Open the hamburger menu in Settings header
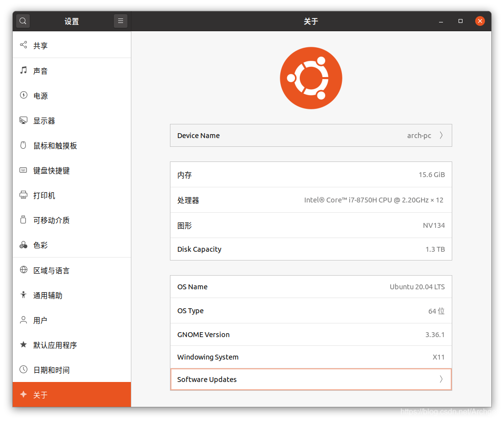Screen dimensions: 504x421 121,21
